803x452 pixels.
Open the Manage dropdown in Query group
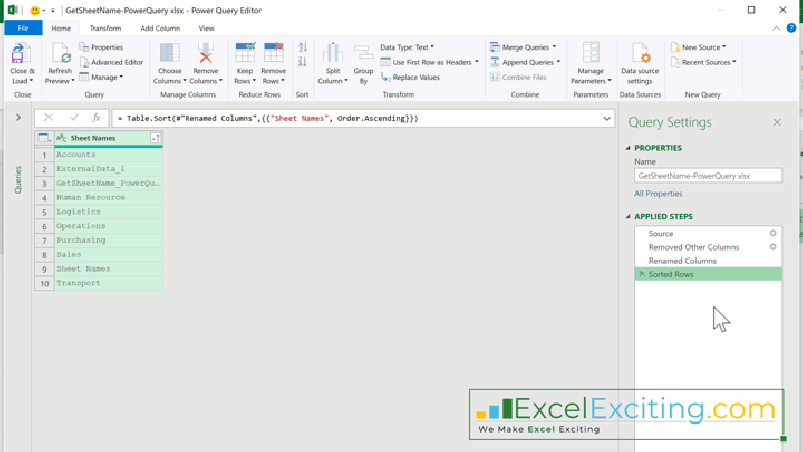(101, 77)
